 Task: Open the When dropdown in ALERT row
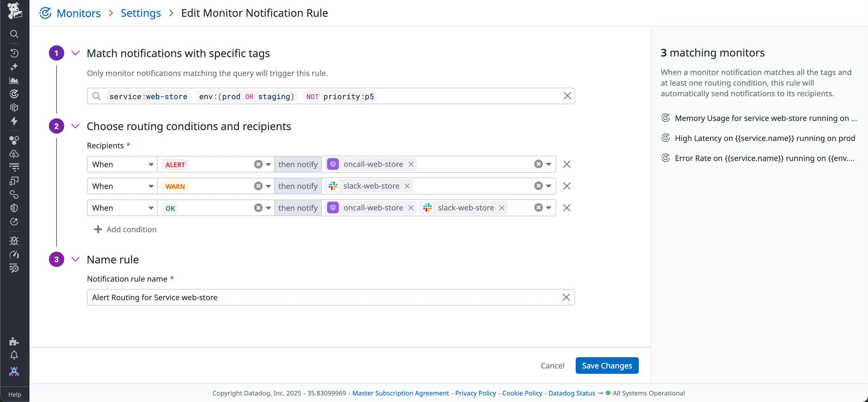[x=122, y=164]
